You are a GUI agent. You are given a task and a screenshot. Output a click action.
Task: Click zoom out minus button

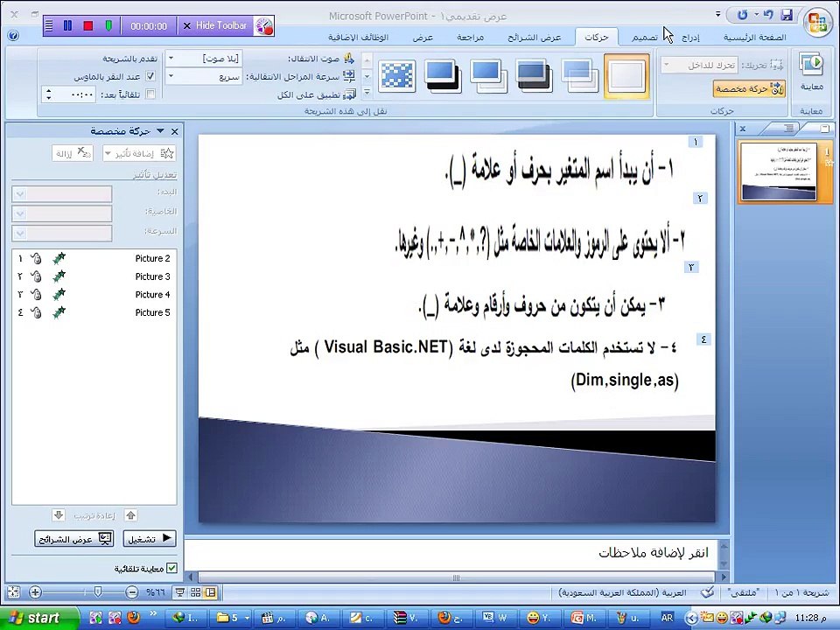pos(132,592)
